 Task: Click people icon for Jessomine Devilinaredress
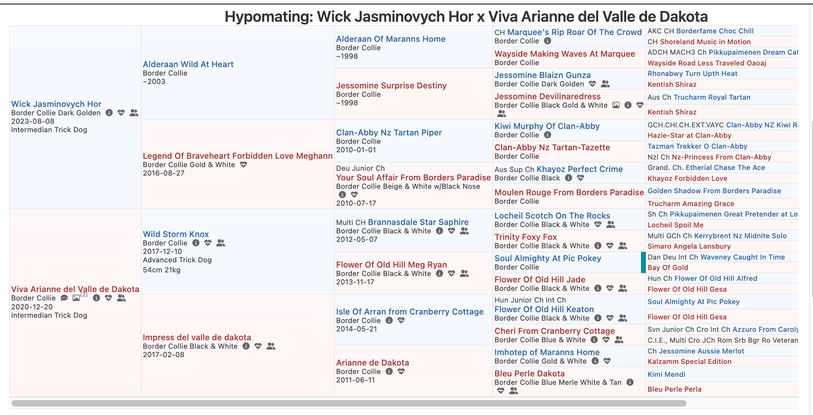(x=501, y=113)
